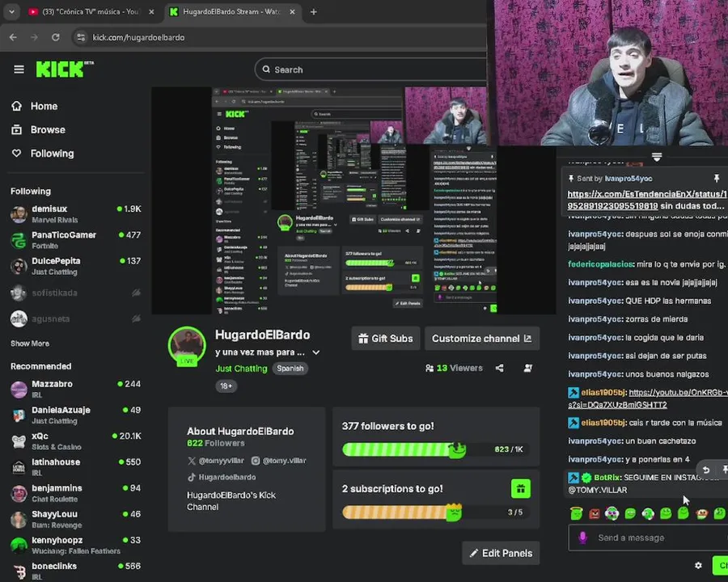Click the Search box
728x582 pixels.
point(371,70)
